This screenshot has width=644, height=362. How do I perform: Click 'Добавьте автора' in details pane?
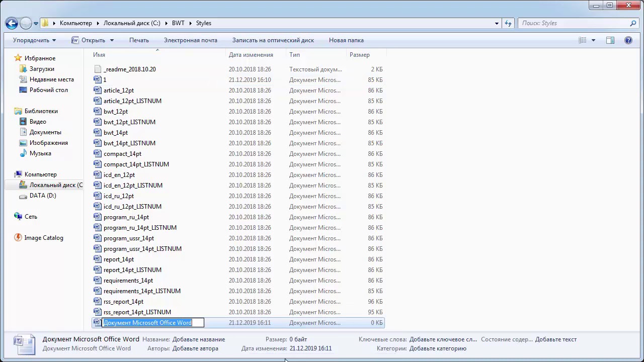[195, 348]
